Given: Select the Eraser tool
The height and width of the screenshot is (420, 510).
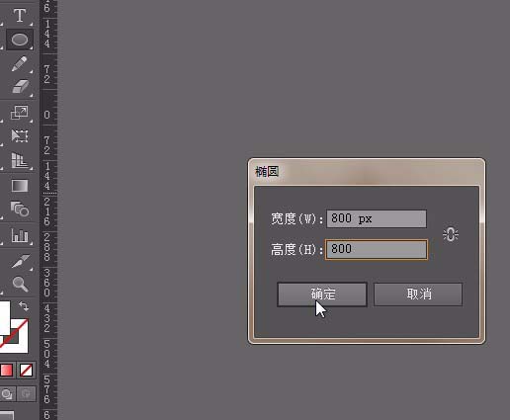Looking at the screenshot, I should pos(20,87).
